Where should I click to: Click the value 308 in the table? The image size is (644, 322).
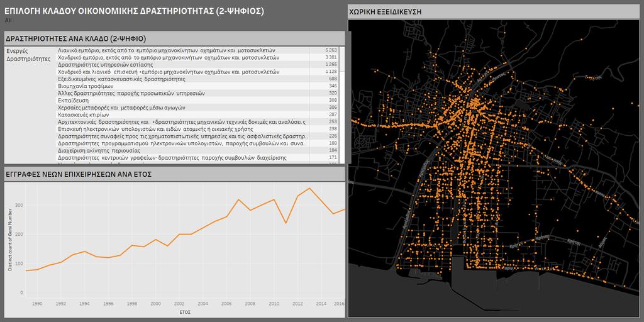(333, 100)
